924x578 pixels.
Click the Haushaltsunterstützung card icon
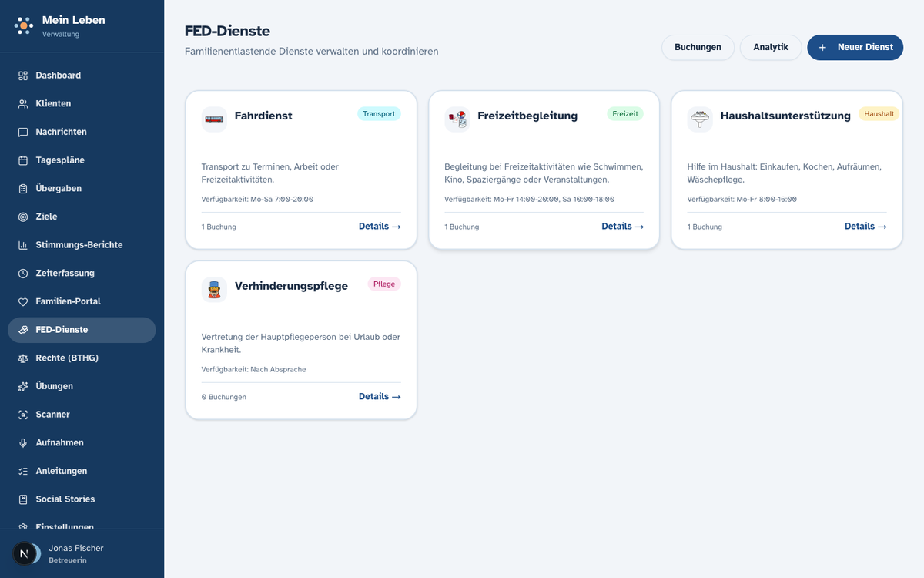(x=700, y=119)
